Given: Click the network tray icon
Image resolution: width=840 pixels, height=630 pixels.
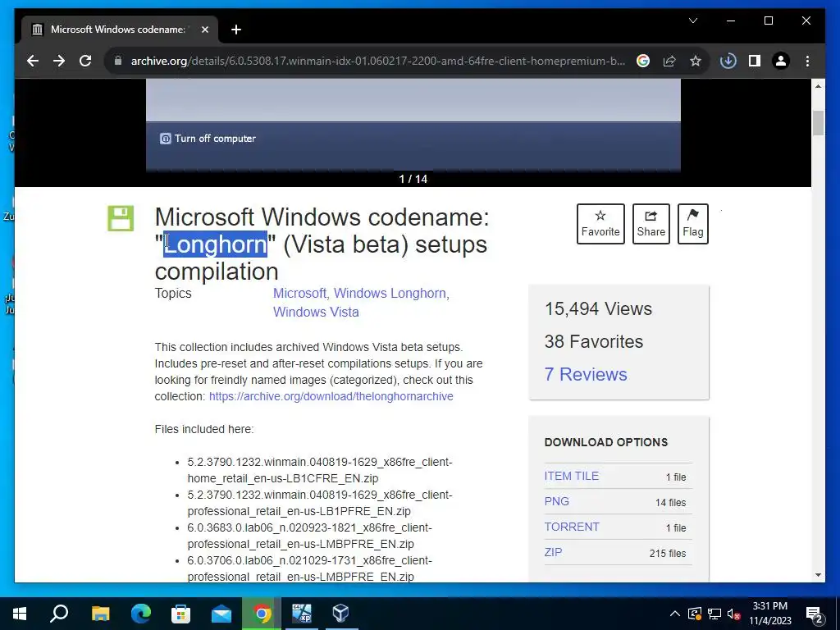Looking at the screenshot, I should 714,614.
